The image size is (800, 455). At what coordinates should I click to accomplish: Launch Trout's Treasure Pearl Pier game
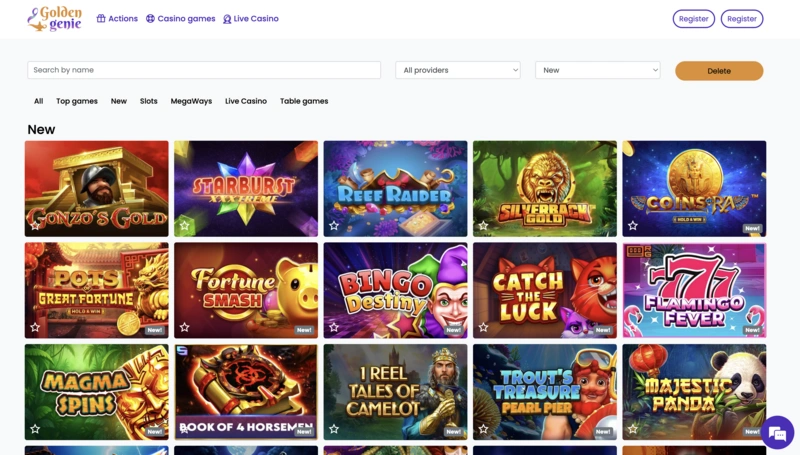pyautogui.click(x=545, y=392)
